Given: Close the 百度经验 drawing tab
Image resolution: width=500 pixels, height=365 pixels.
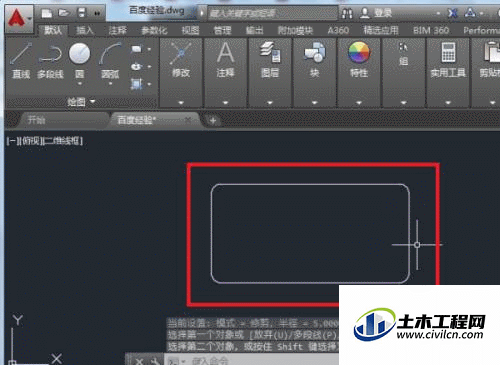Looking at the screenshot, I should click(188, 119).
